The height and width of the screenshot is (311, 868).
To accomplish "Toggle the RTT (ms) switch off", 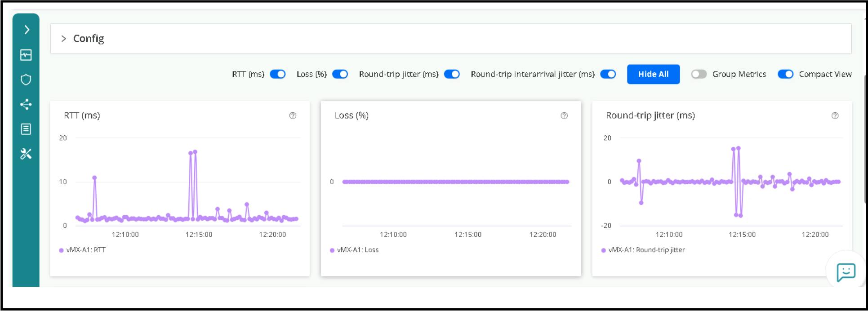I will (278, 74).
